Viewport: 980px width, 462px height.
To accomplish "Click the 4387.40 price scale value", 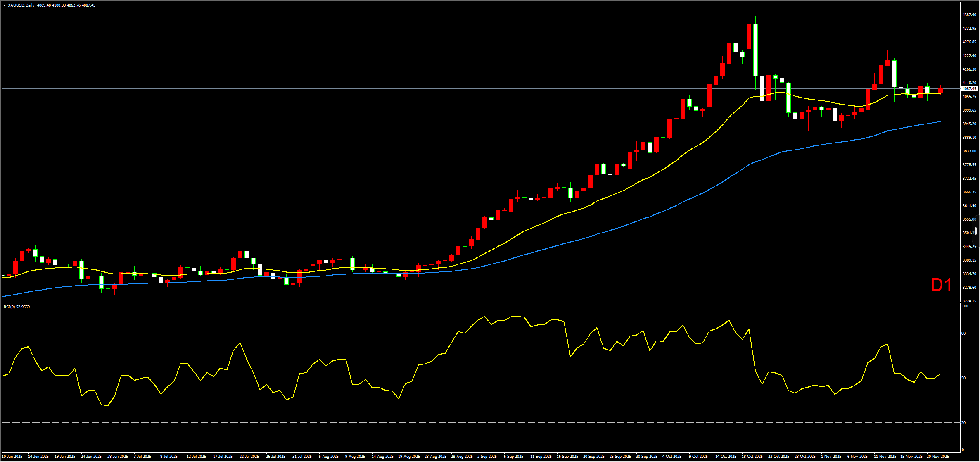I will [x=969, y=15].
